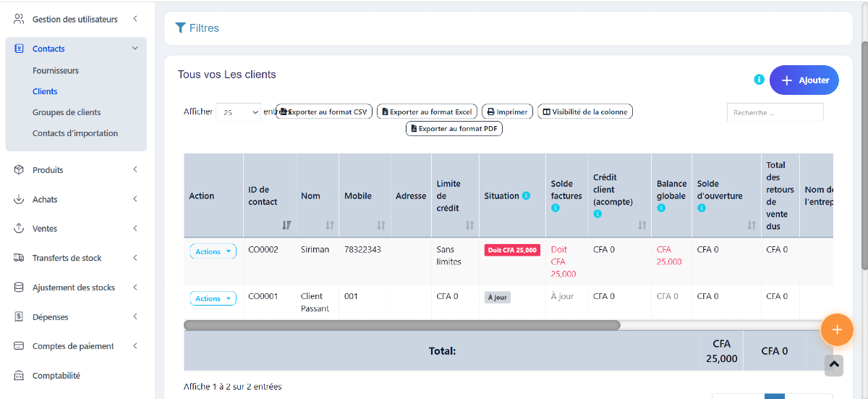Click the table horizontal scrollbar thumb
Screen dimensions: 868x399
tap(402, 325)
